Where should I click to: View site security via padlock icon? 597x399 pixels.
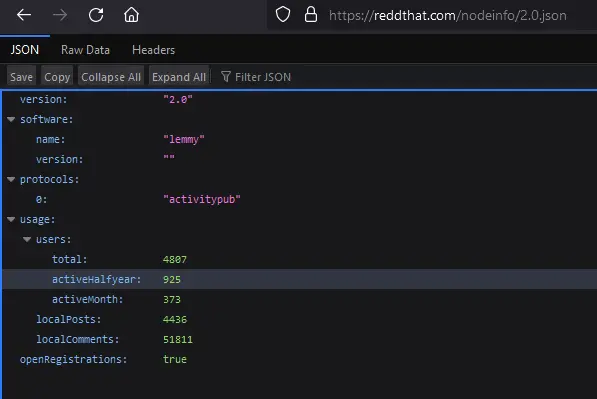311,15
